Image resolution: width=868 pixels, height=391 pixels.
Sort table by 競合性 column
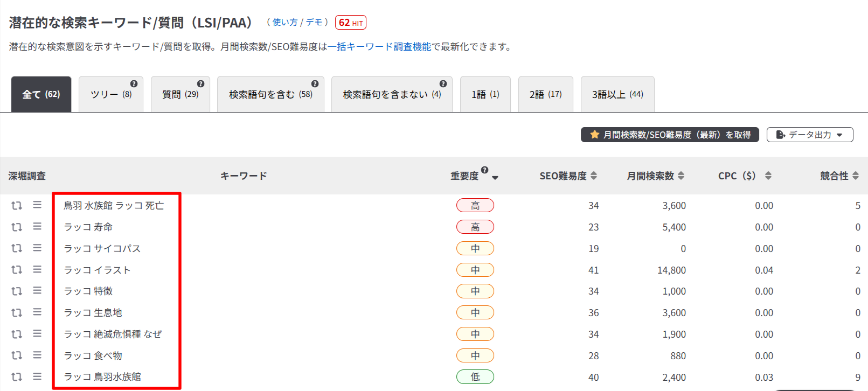tap(839, 176)
